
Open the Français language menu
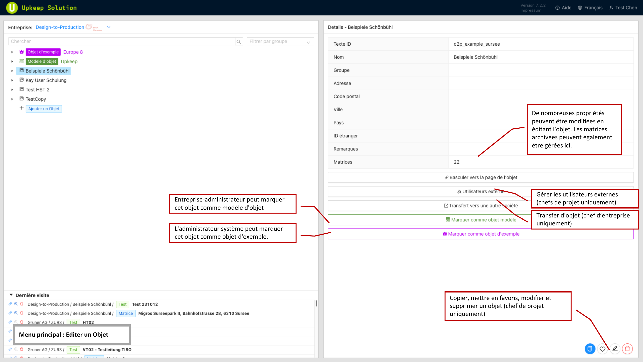[590, 8]
